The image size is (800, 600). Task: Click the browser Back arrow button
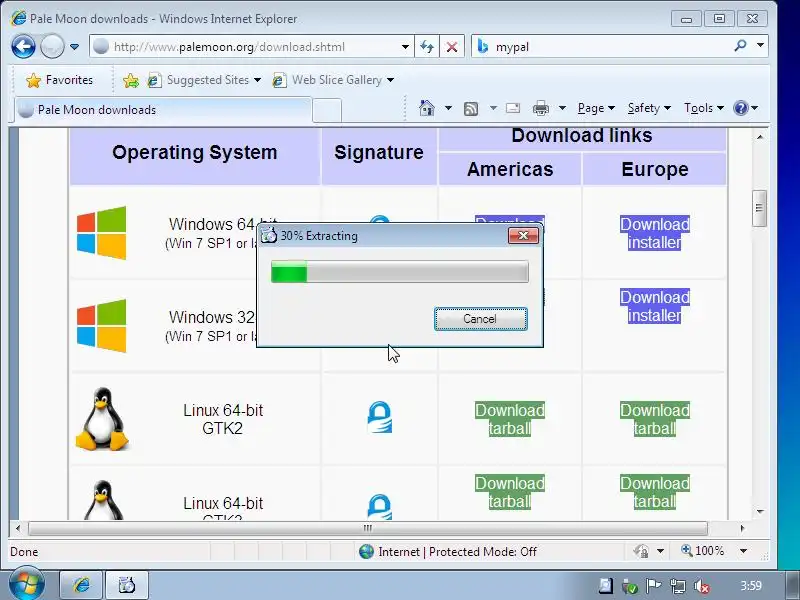tap(23, 47)
